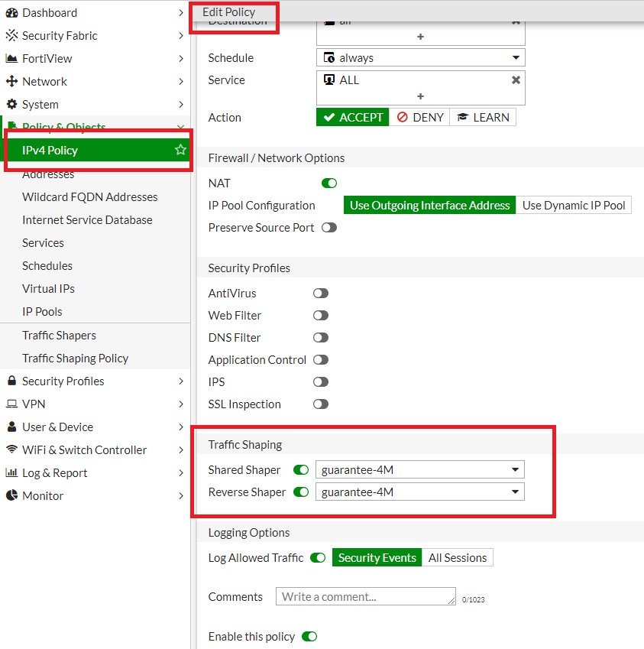
Task: Set action to ACCEPT
Action: (x=353, y=117)
